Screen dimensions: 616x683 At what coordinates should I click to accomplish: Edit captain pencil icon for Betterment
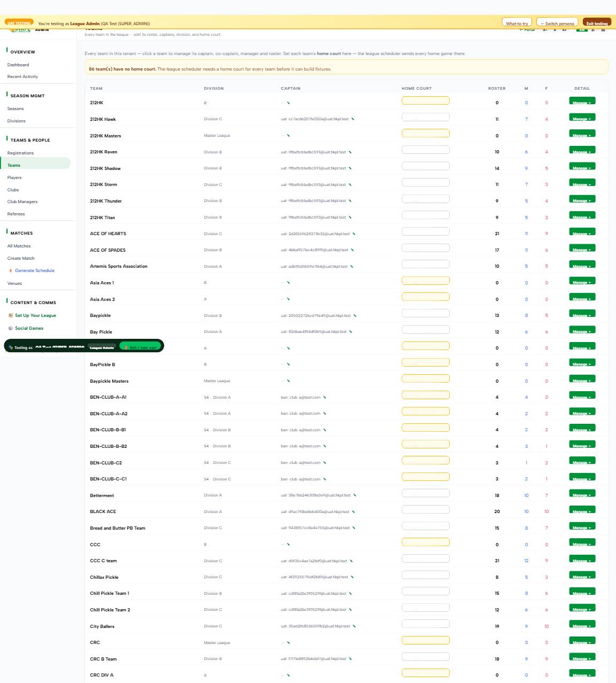point(355,495)
